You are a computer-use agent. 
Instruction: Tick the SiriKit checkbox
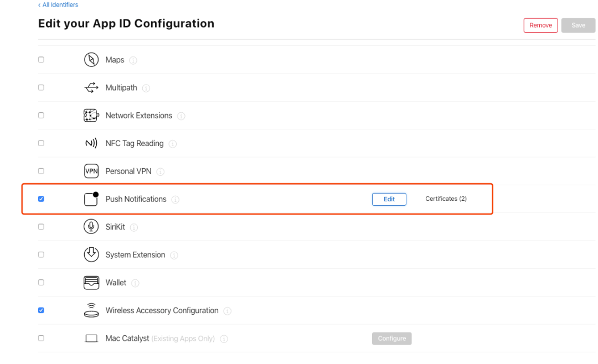(x=41, y=227)
